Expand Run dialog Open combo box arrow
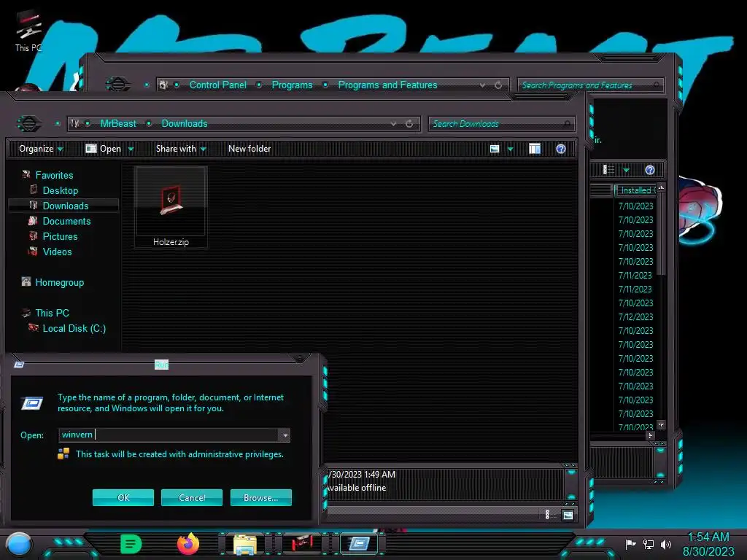747x560 pixels. [285, 435]
